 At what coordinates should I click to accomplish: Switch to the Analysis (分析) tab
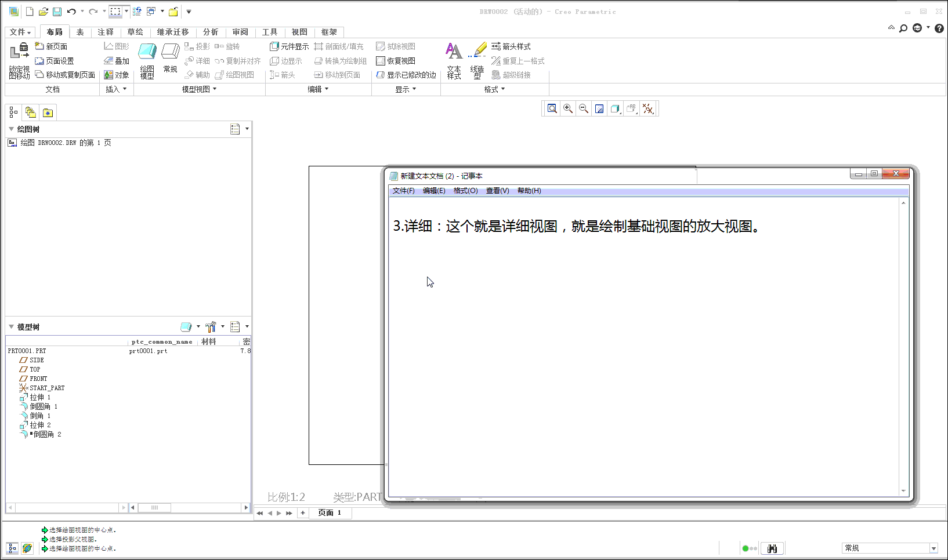click(211, 32)
